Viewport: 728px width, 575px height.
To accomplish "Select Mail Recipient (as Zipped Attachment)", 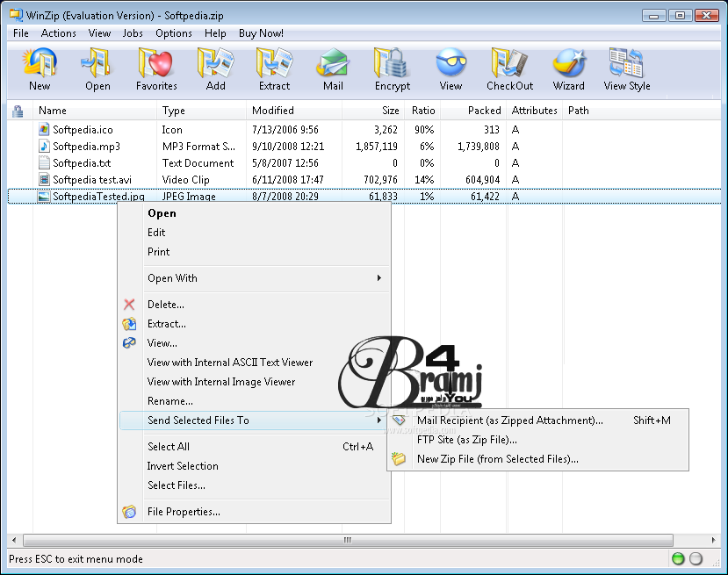I will [509, 420].
